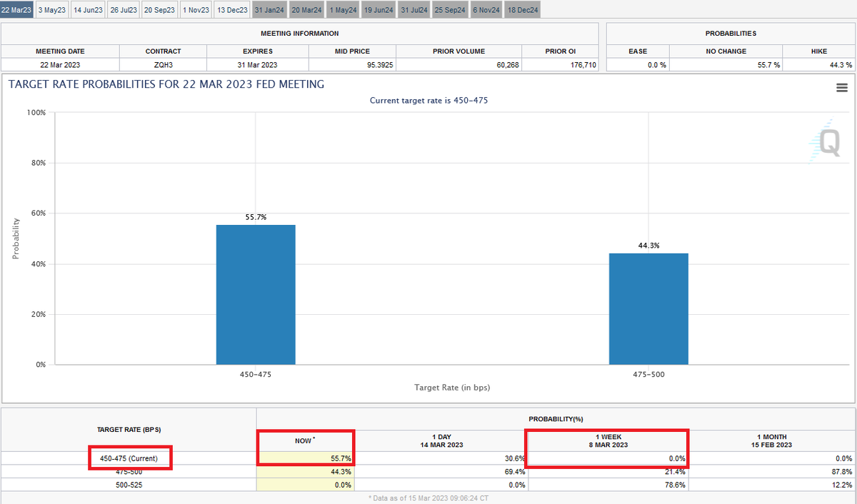The width and height of the screenshot is (857, 504).
Task: Switch to the 18 Dec24 tab
Action: pos(523,10)
